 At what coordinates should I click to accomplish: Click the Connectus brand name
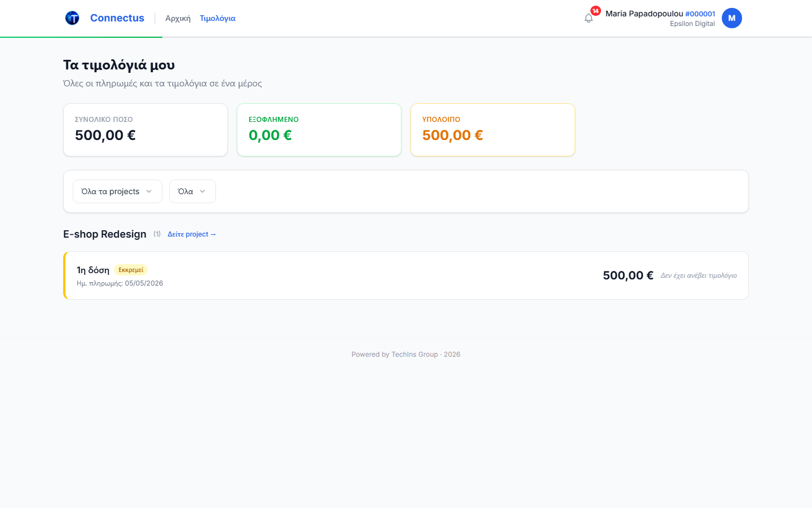(x=117, y=18)
